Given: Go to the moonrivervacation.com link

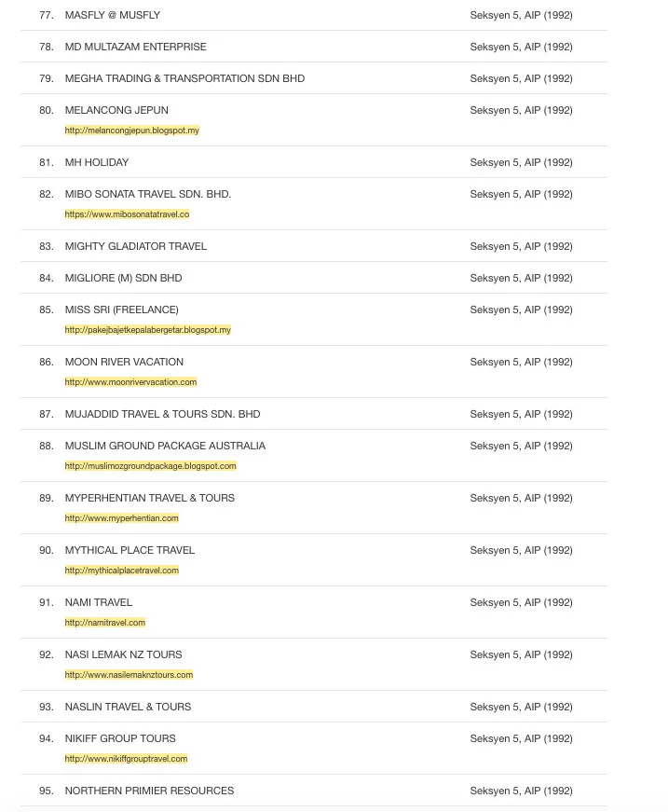Looking at the screenshot, I should [130, 382].
